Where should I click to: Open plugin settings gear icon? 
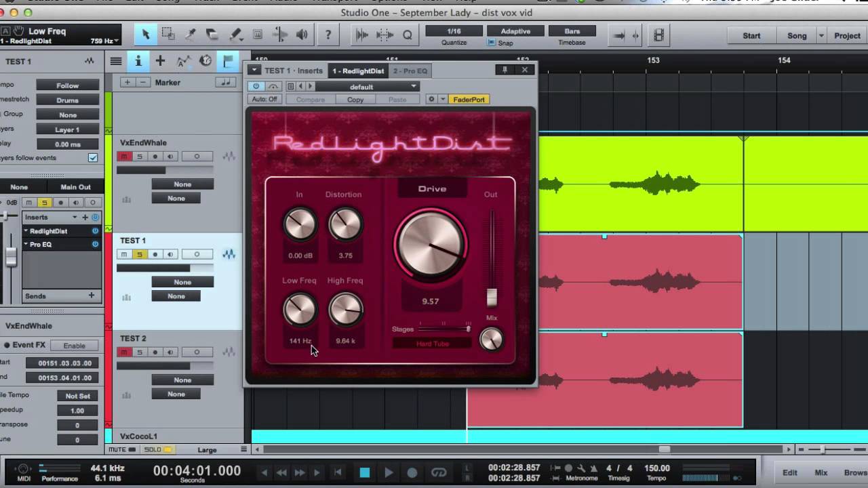(431, 99)
